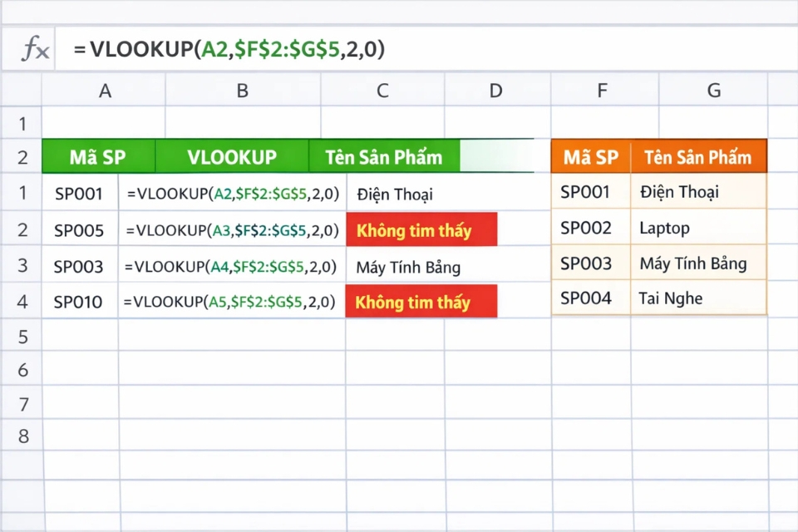The height and width of the screenshot is (532, 798).
Task: Select column header G
Action: 713,90
